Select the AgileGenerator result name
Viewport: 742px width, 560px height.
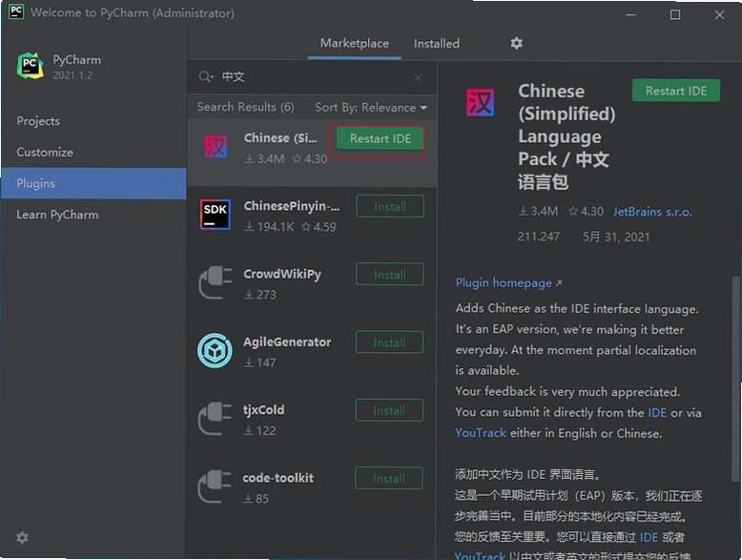[x=287, y=342]
